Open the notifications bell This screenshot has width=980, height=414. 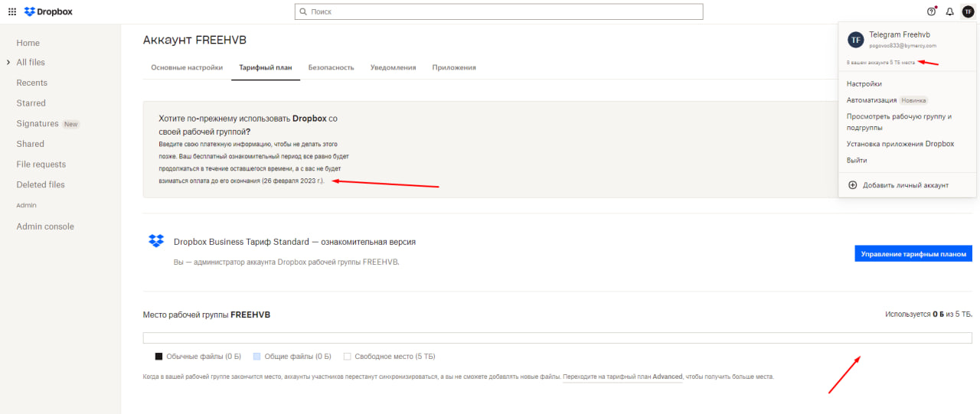point(950,11)
